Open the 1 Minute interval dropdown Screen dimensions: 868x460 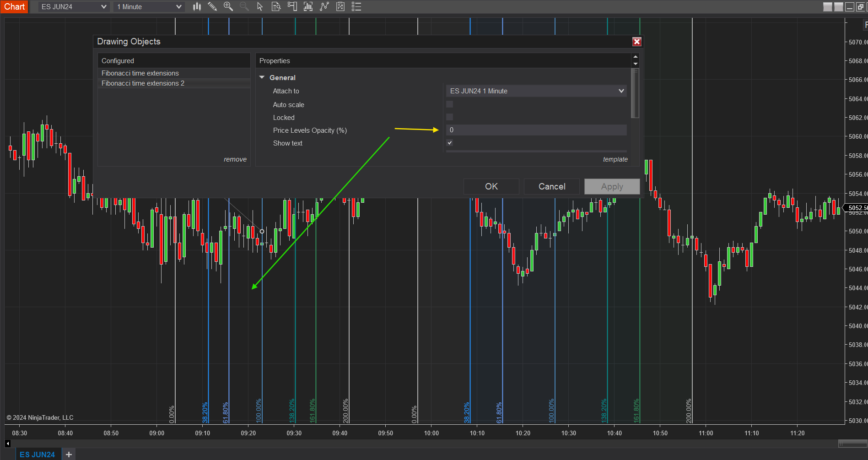pyautogui.click(x=149, y=7)
